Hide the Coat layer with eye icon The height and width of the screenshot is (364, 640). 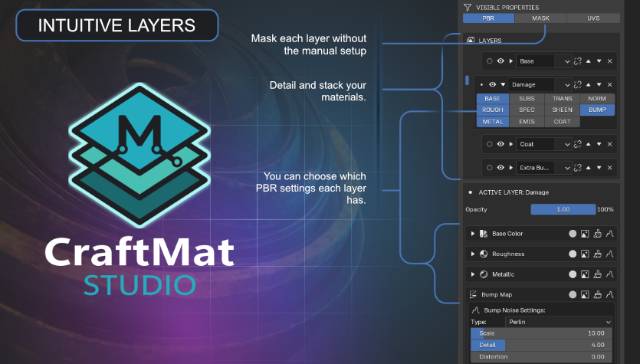tap(501, 144)
